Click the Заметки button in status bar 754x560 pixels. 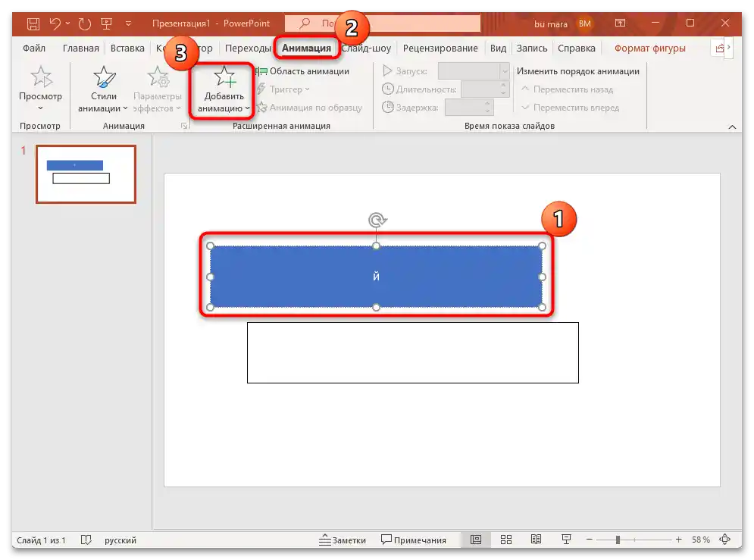(344, 540)
